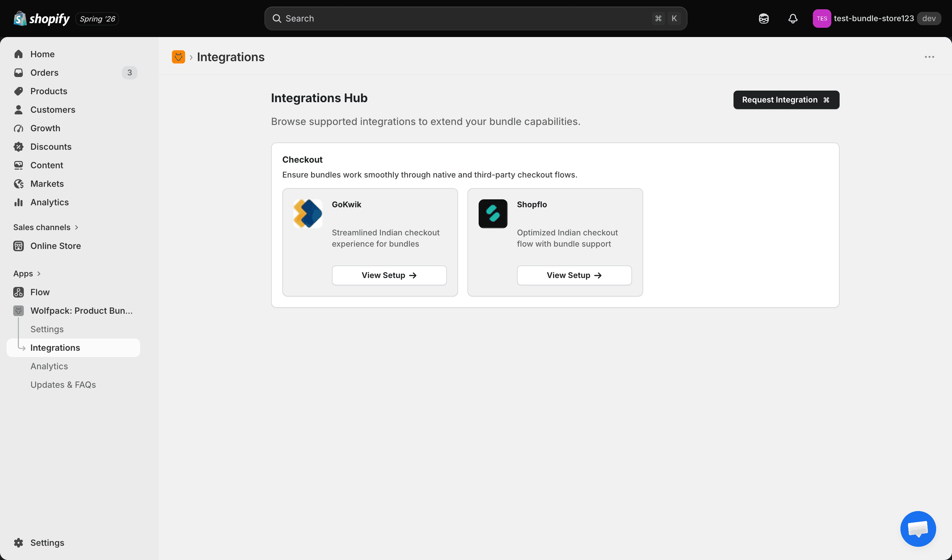This screenshot has width=952, height=560.
Task: Click the Shopify logo
Action: 42,19
